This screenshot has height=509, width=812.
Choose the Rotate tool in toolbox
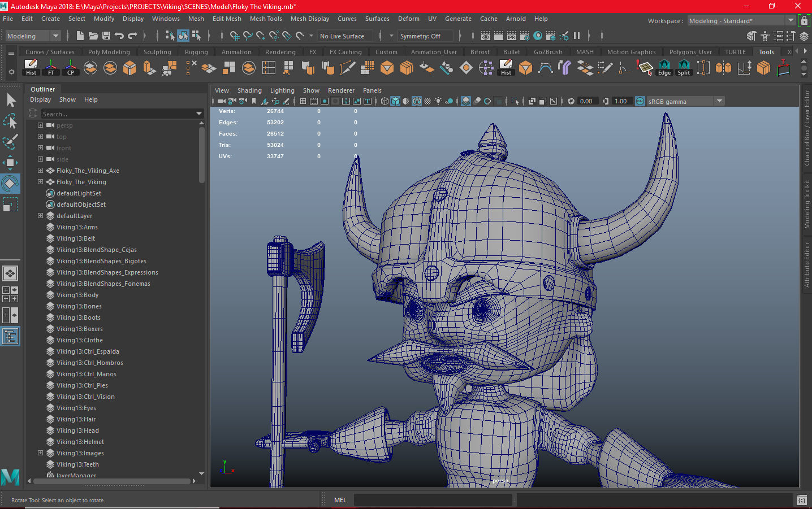click(10, 184)
